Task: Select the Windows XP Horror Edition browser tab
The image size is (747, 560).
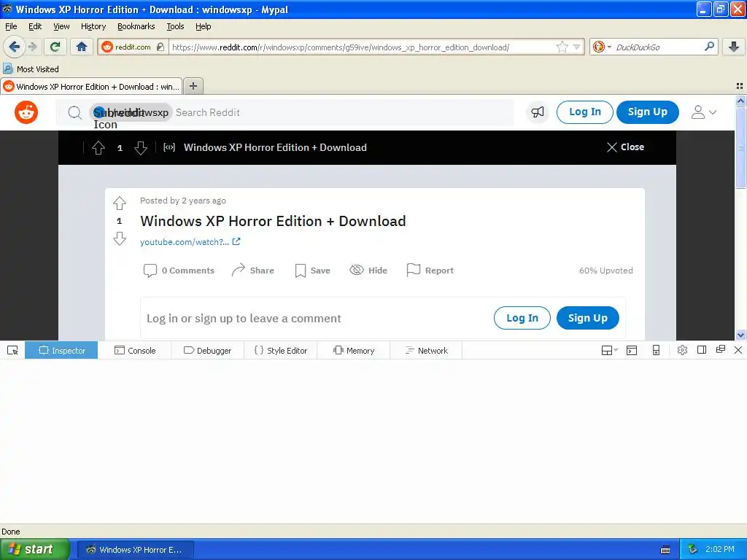Action: tap(91, 87)
